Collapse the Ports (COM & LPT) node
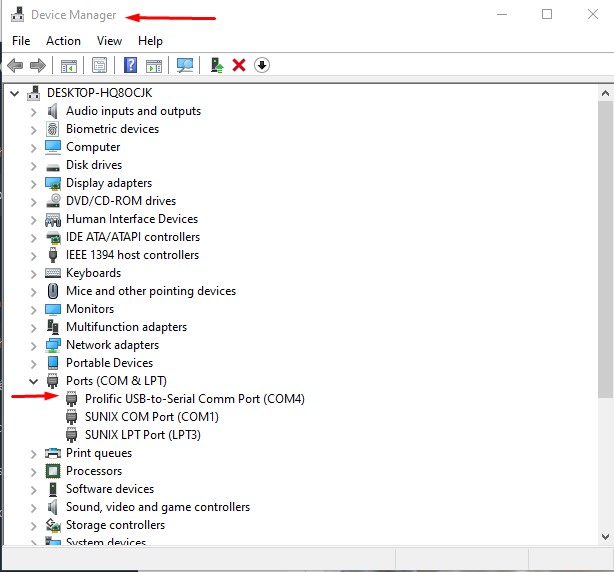The height and width of the screenshot is (572, 614). (33, 381)
